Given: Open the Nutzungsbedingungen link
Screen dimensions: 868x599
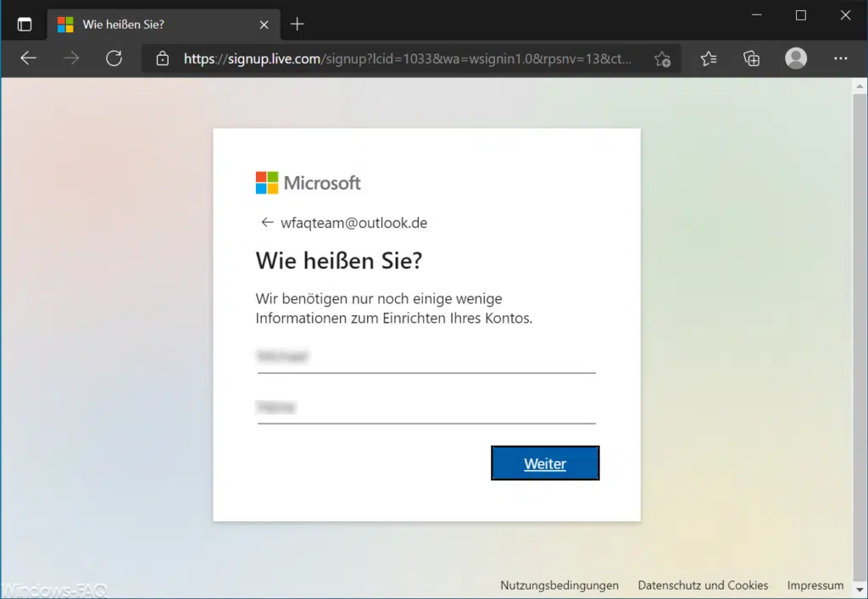Looking at the screenshot, I should click(x=559, y=585).
